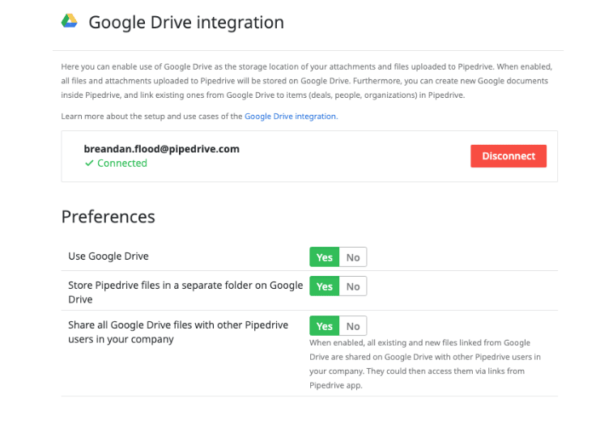Click the green Connected checkmark icon
Screen dimensions: 600x428
click(89, 163)
